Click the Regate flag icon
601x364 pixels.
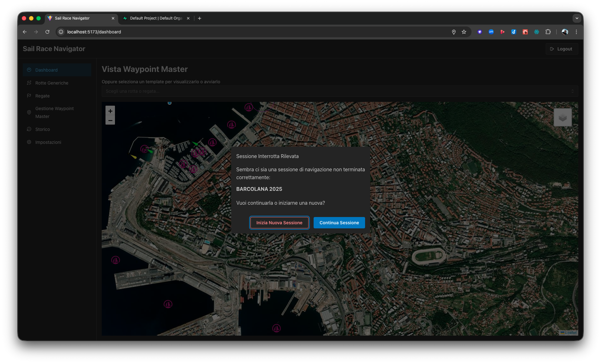pos(29,96)
